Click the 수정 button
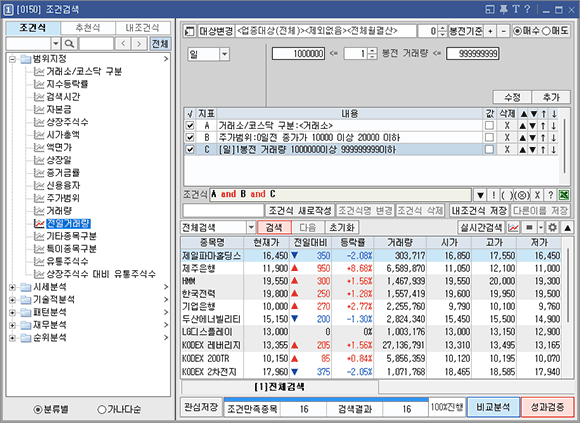580x423 pixels. coord(512,97)
